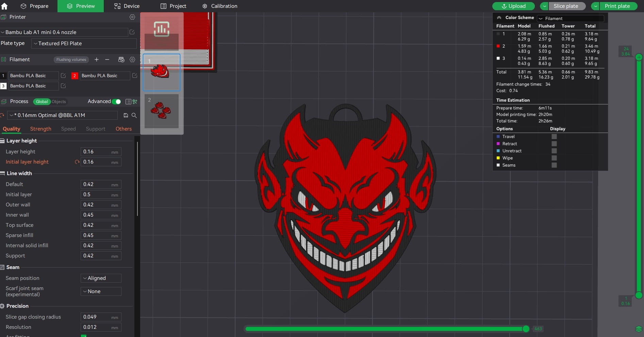Save the current process preset
The image size is (644, 337).
[x=126, y=115]
